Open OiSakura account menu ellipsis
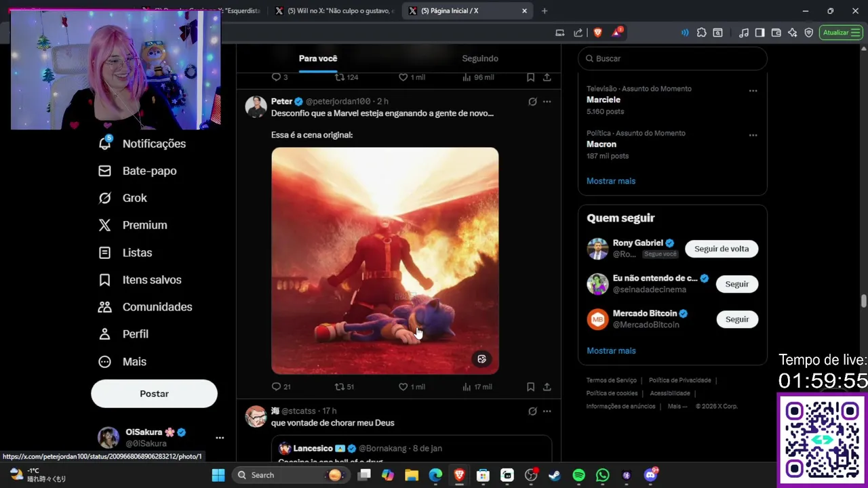 click(219, 438)
